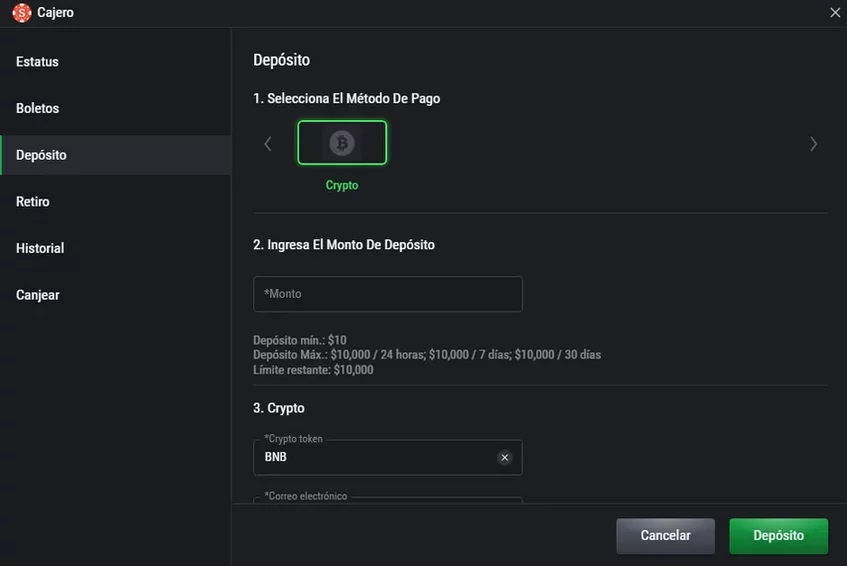
Task: Show previous payment method with left chevron
Action: (x=267, y=144)
